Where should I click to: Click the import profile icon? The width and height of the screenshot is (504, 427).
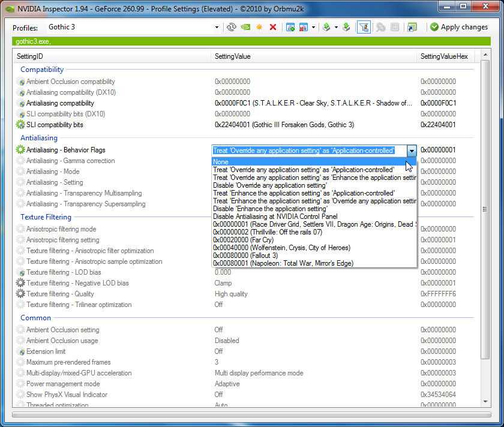(346, 27)
